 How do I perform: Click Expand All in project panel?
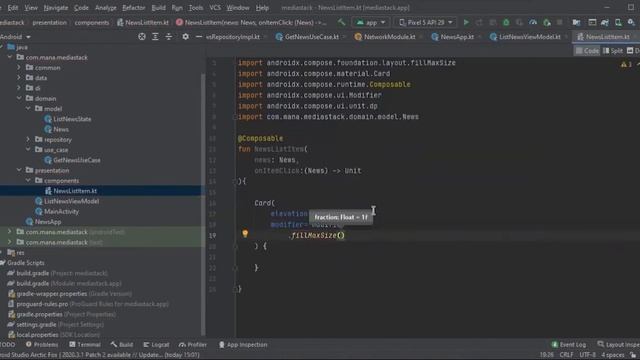point(155,37)
